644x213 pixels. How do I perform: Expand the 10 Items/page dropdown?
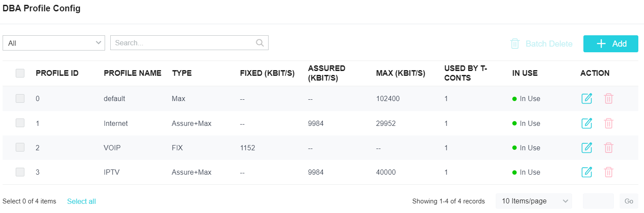coord(534,201)
